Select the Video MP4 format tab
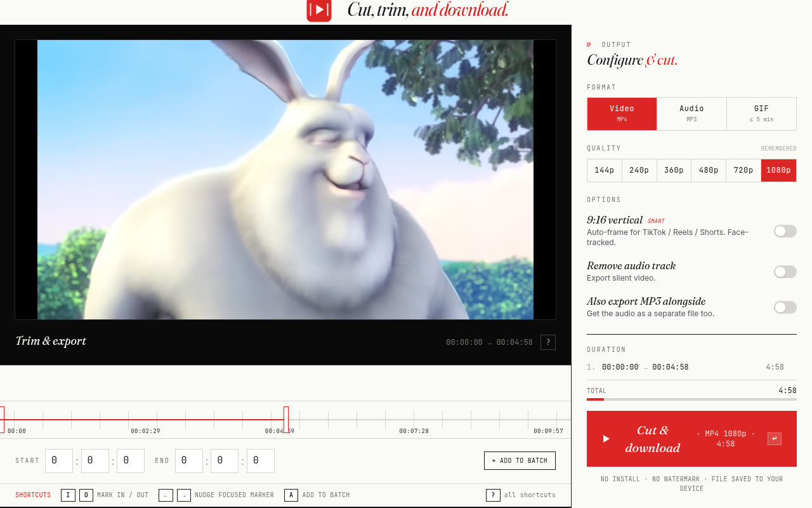This screenshot has height=508, width=812. [622, 114]
